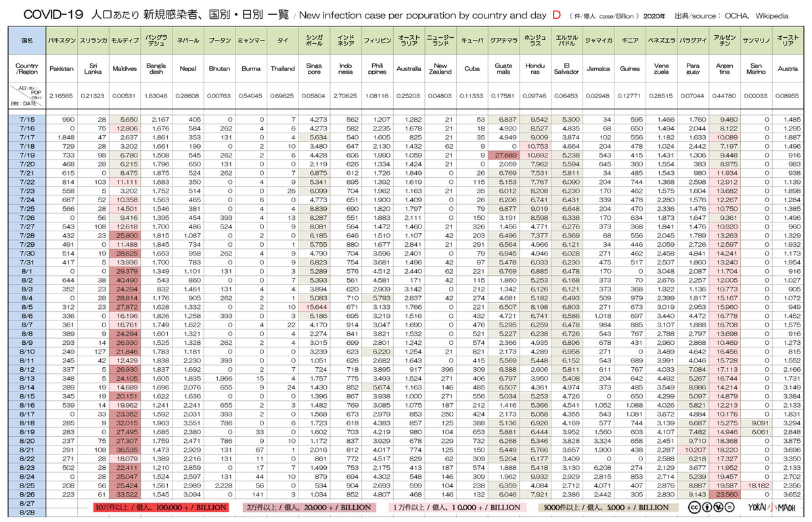Image resolution: width=812 pixels, height=522 pixels.
Task: Click the red letter D in title
Action: click(x=556, y=14)
